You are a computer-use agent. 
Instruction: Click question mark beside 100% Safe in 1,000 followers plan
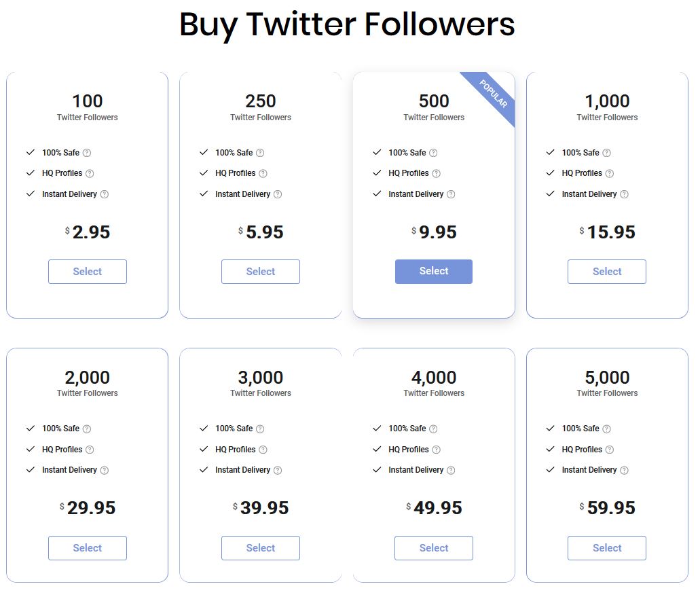(x=607, y=153)
